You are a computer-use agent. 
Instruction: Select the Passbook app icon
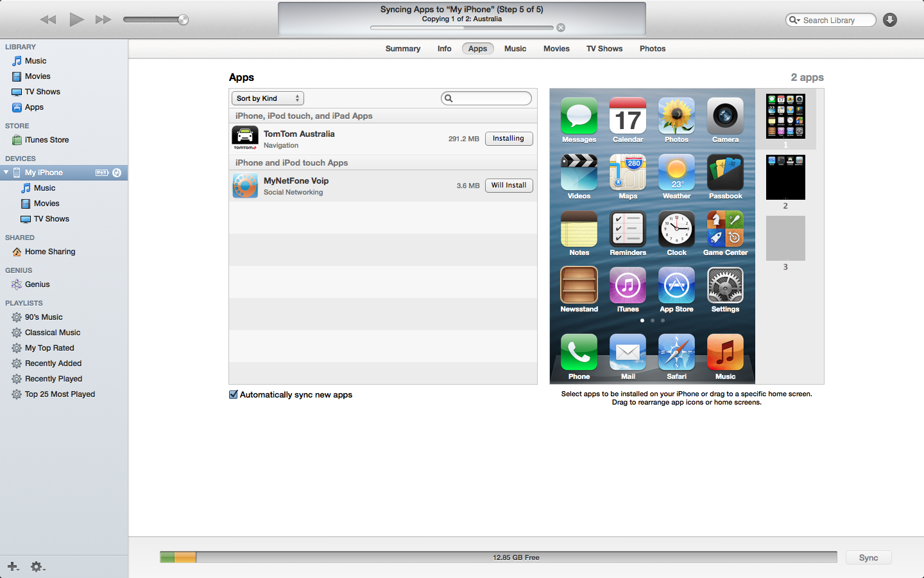point(725,173)
